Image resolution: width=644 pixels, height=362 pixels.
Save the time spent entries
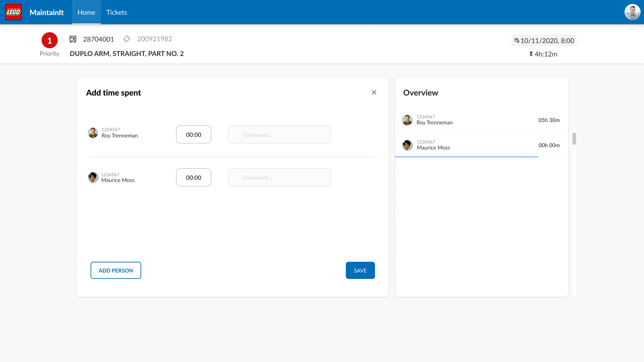click(x=360, y=270)
